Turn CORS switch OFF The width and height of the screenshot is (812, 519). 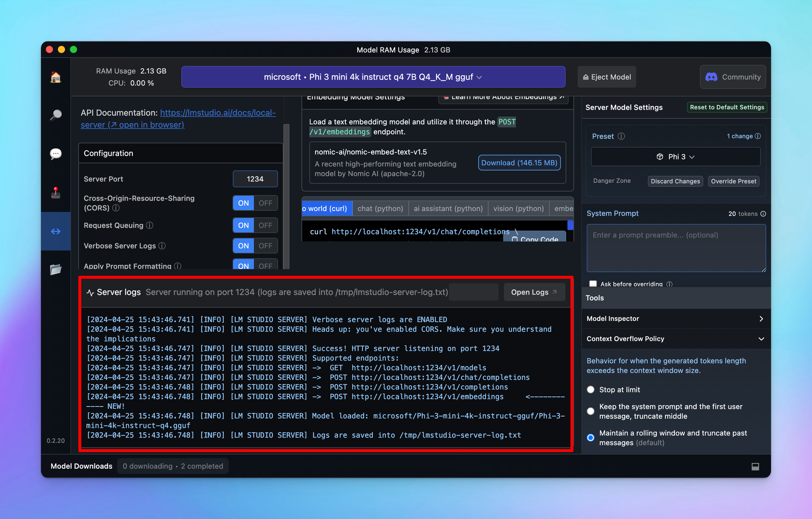click(265, 203)
